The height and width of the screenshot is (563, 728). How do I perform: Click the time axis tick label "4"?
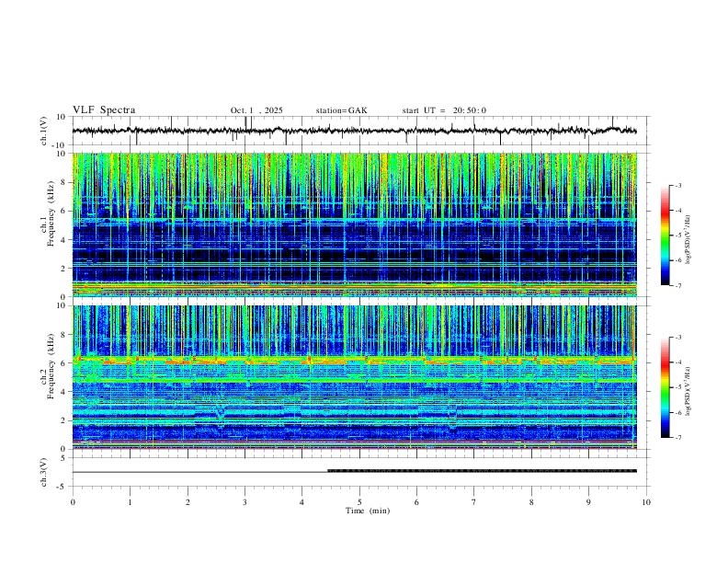tap(302, 502)
